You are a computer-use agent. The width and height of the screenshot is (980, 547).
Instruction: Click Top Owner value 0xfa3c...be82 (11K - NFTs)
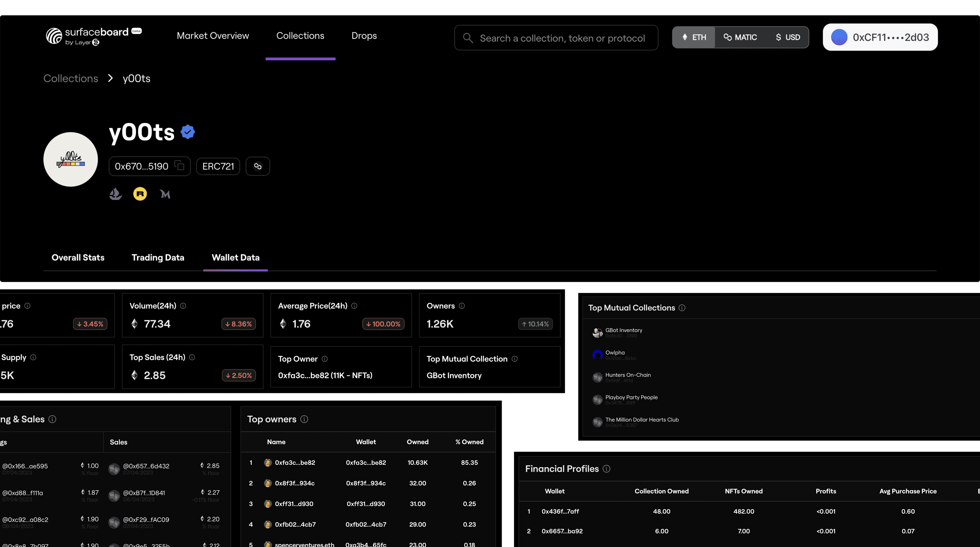click(325, 376)
